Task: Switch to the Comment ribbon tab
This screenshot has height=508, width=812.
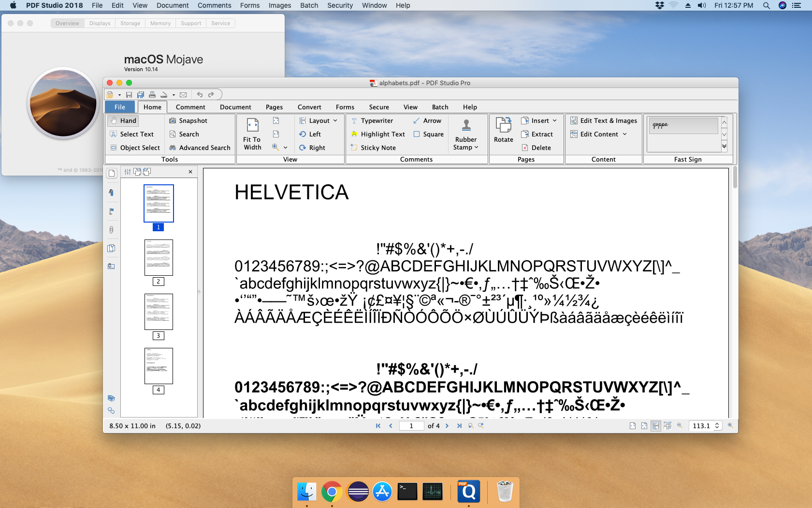Action: pyautogui.click(x=190, y=107)
